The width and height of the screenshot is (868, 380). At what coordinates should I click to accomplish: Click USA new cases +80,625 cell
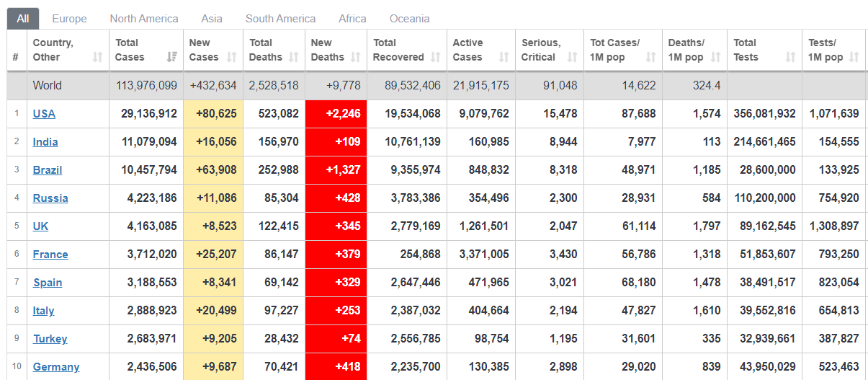pos(213,114)
